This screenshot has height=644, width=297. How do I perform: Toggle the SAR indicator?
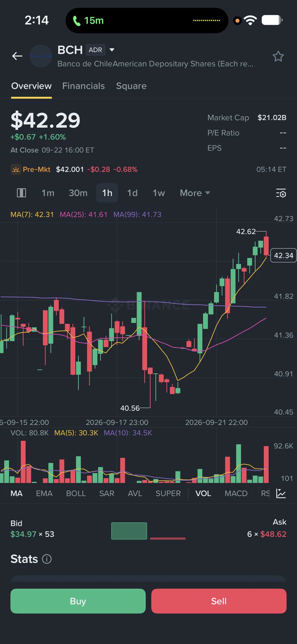point(107,493)
